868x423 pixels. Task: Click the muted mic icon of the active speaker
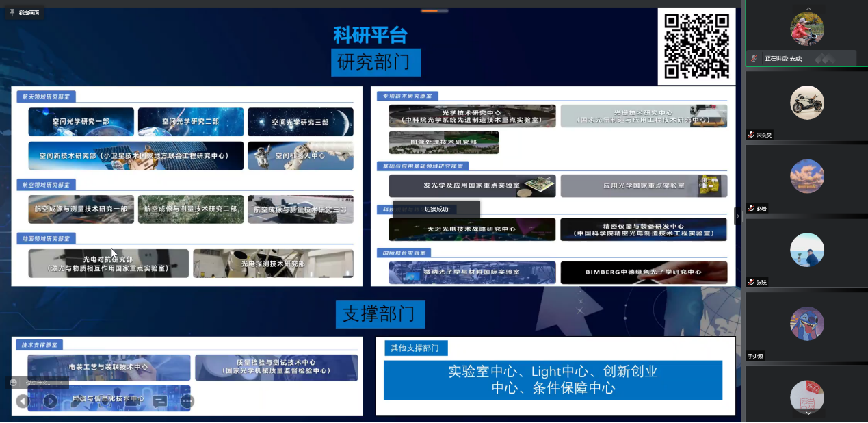coord(754,59)
